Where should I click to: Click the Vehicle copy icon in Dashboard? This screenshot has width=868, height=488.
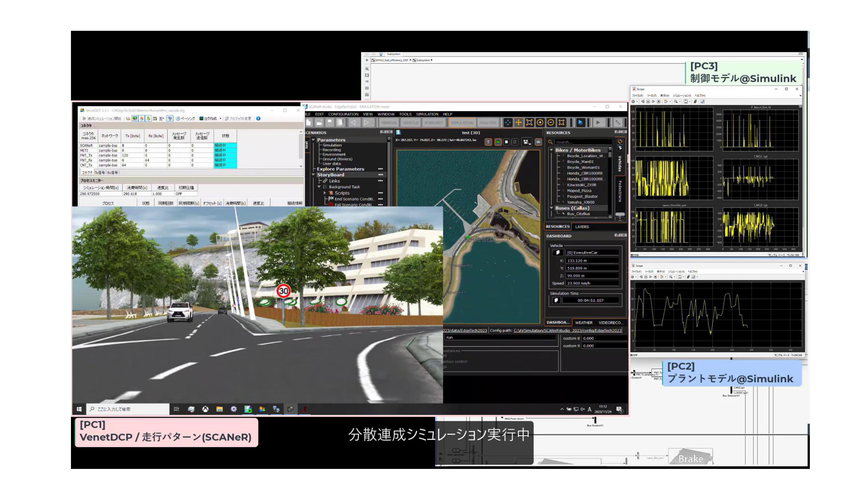tap(558, 253)
